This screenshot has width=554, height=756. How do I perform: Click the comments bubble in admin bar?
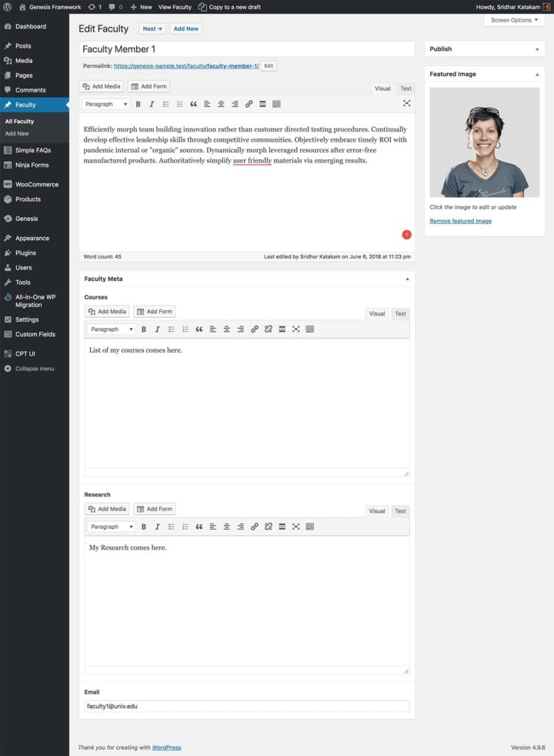pos(115,7)
